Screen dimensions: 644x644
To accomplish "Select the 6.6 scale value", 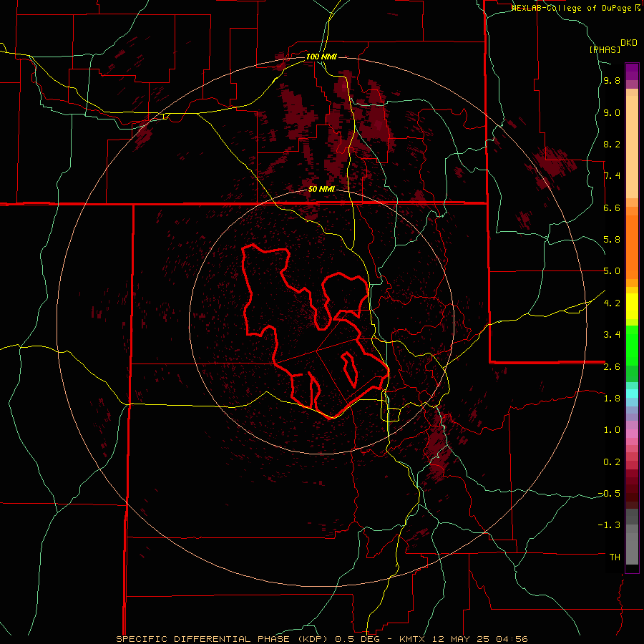I will pyautogui.click(x=612, y=208).
